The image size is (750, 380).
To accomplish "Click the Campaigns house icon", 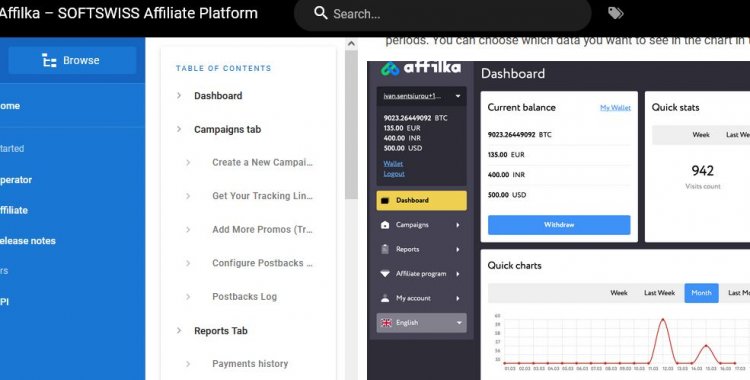I will pos(385,225).
